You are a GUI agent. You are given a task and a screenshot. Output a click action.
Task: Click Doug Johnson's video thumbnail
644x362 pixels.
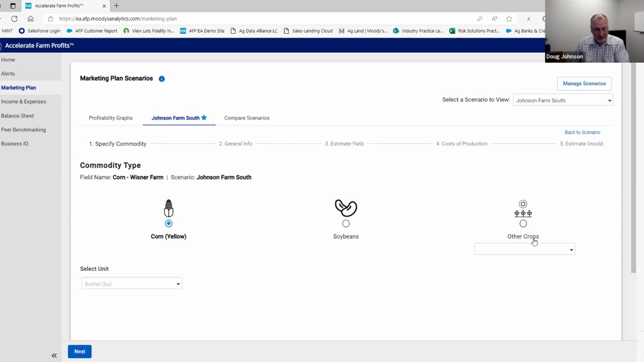(x=595, y=31)
